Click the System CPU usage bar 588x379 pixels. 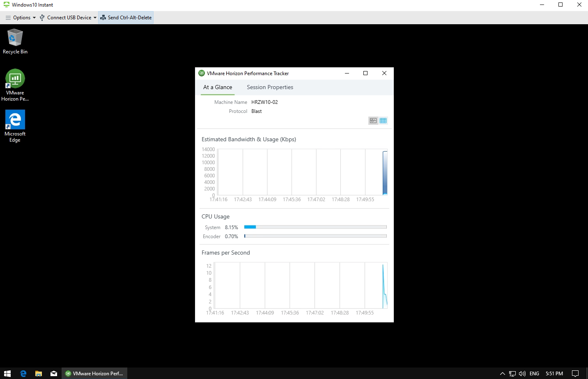(315, 227)
